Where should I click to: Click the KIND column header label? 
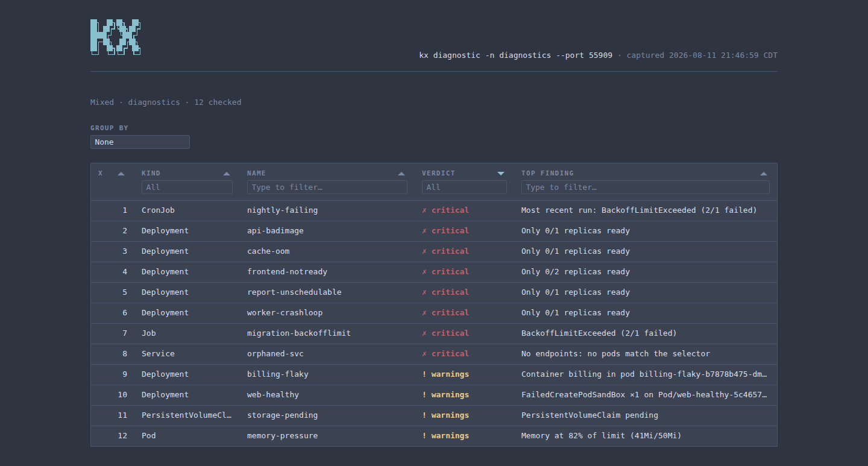pyautogui.click(x=151, y=173)
